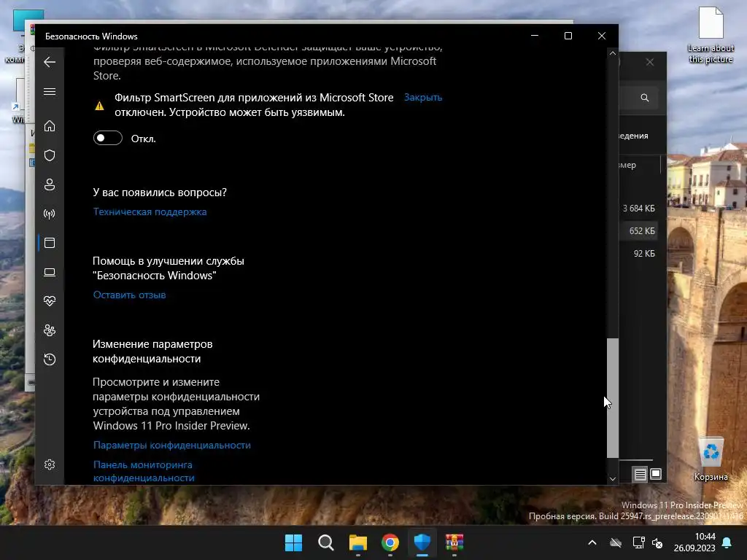Click the scrollbar down arrow
This screenshot has height=560, width=747.
tap(613, 479)
